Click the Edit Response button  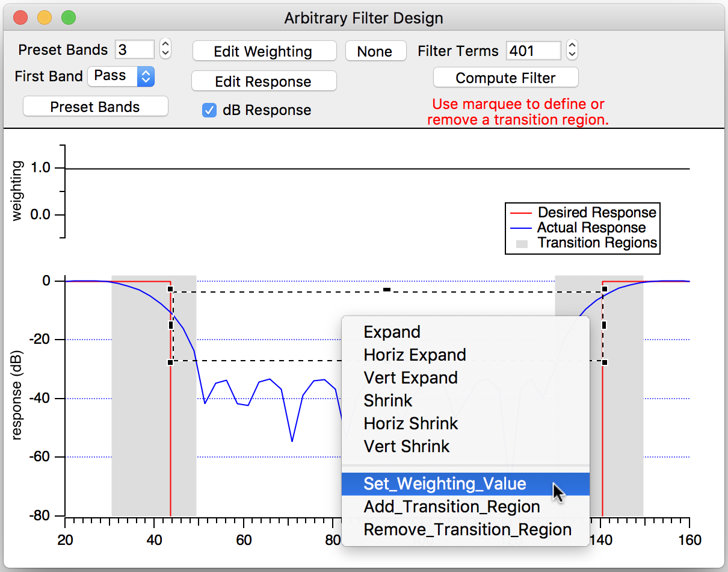(x=264, y=81)
